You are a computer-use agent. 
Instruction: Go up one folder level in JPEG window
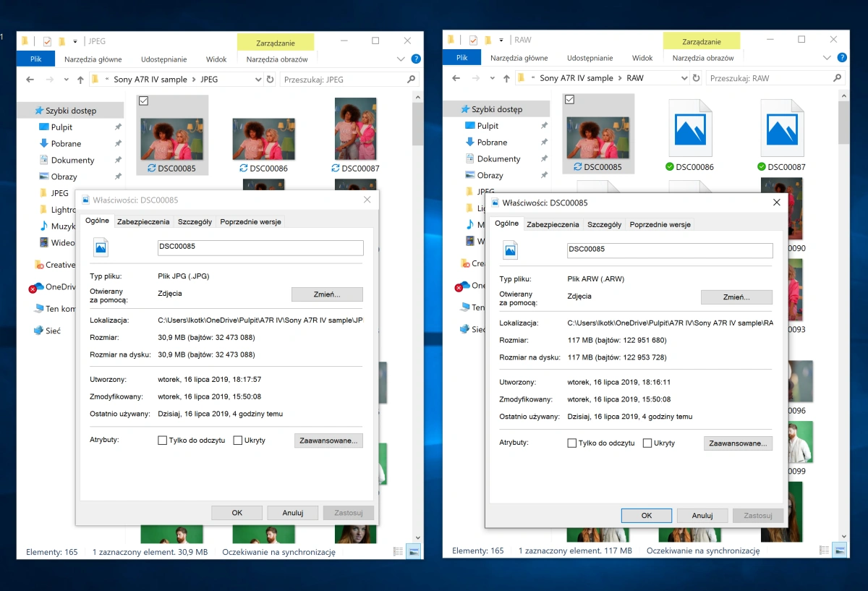pyautogui.click(x=80, y=80)
